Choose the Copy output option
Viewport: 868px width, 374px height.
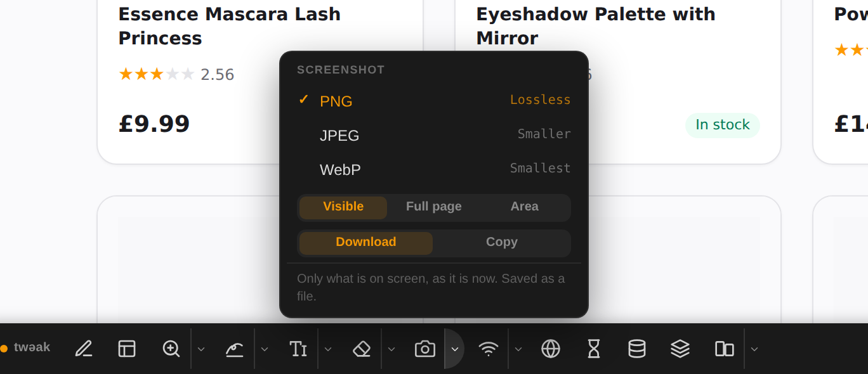[x=502, y=243]
